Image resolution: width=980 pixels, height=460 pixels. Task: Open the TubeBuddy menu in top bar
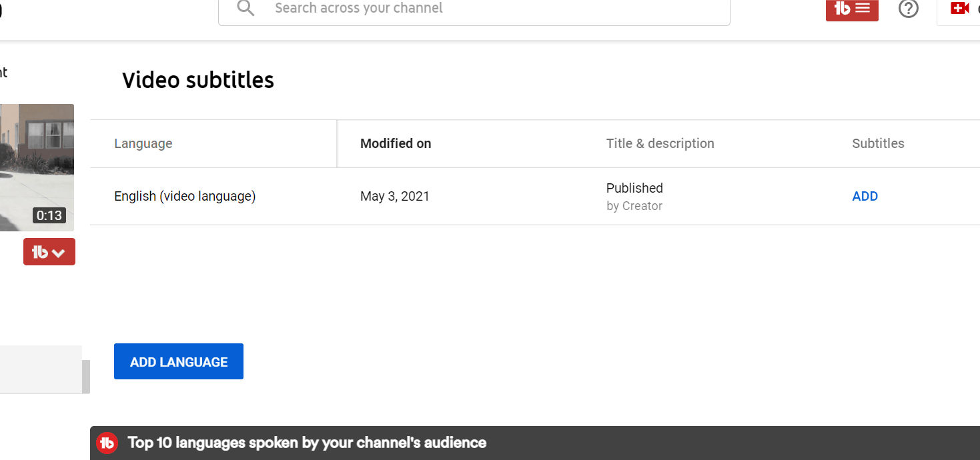[x=852, y=9]
